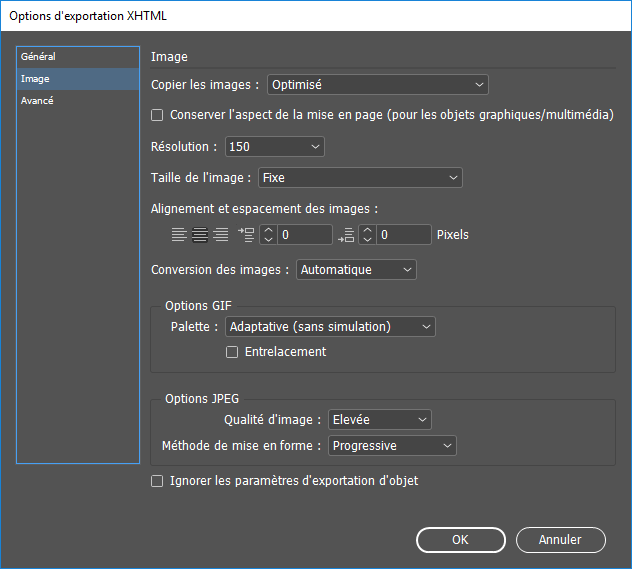Screen dimensions: 632x569
Task: Decrease the space after value
Action: (367, 239)
